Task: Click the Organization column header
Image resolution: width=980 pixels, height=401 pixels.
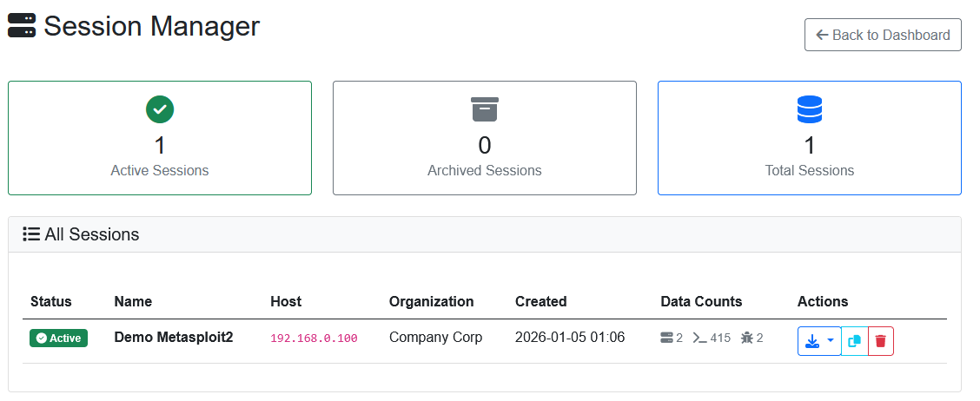Action: 431,301
